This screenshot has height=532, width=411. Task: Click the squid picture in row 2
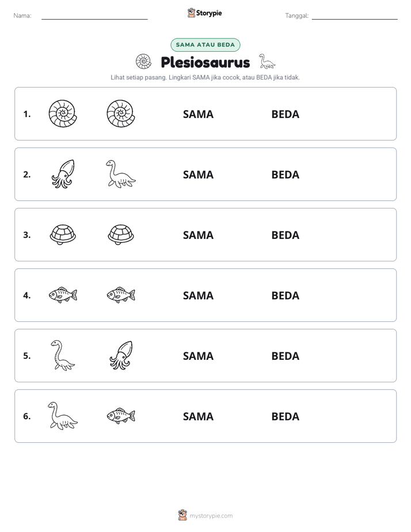click(63, 174)
